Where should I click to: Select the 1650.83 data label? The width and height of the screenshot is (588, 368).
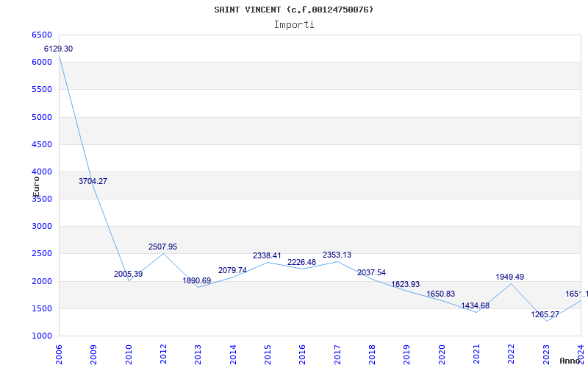click(440, 294)
